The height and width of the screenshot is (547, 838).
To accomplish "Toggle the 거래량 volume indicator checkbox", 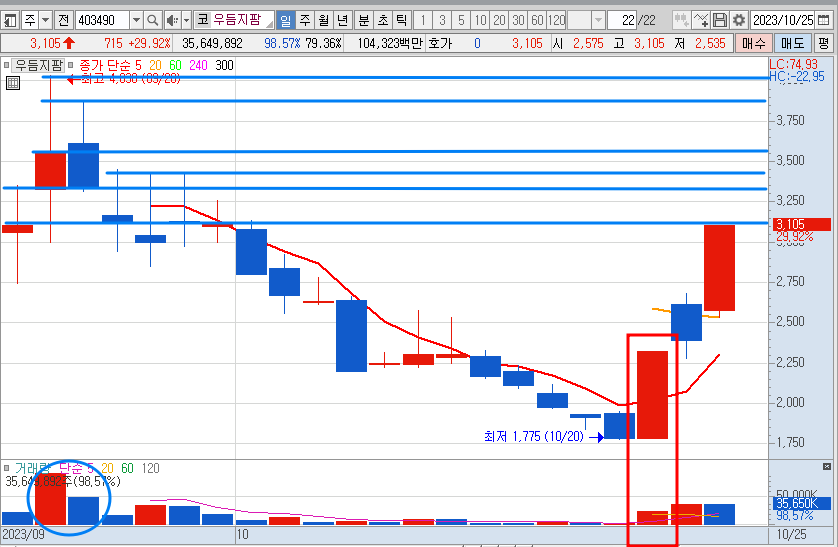I will pyautogui.click(x=6, y=468).
